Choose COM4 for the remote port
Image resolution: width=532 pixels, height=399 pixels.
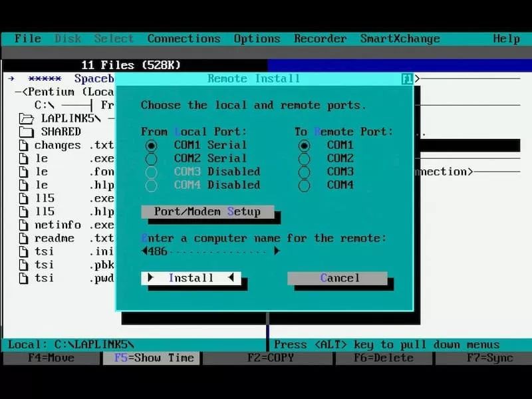point(304,185)
